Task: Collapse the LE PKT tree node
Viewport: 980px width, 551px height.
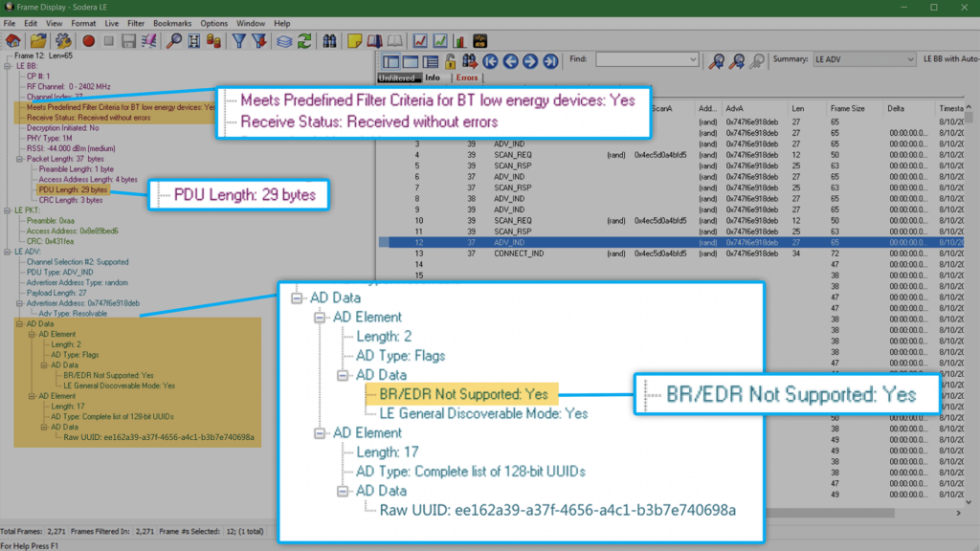Action: click(8, 210)
